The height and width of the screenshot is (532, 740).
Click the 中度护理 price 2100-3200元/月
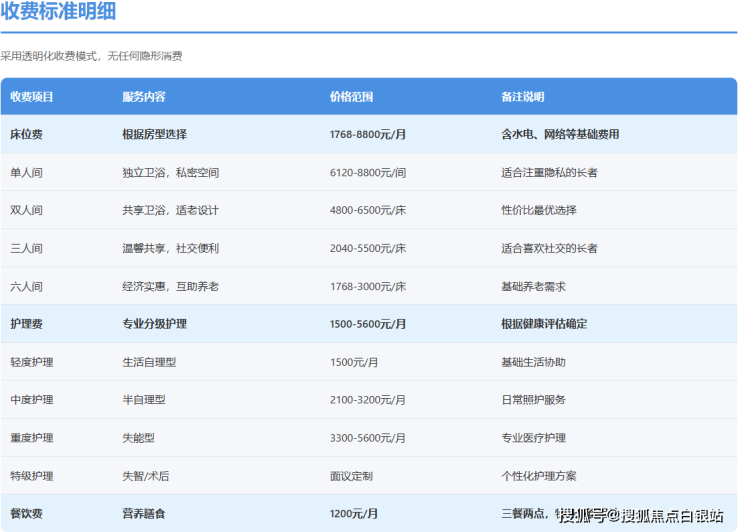367,400
